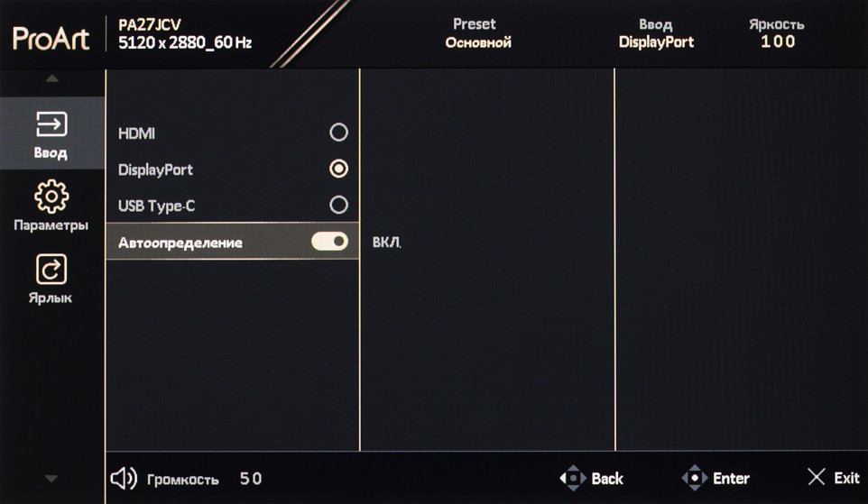Click the ProArt logo

point(51,38)
